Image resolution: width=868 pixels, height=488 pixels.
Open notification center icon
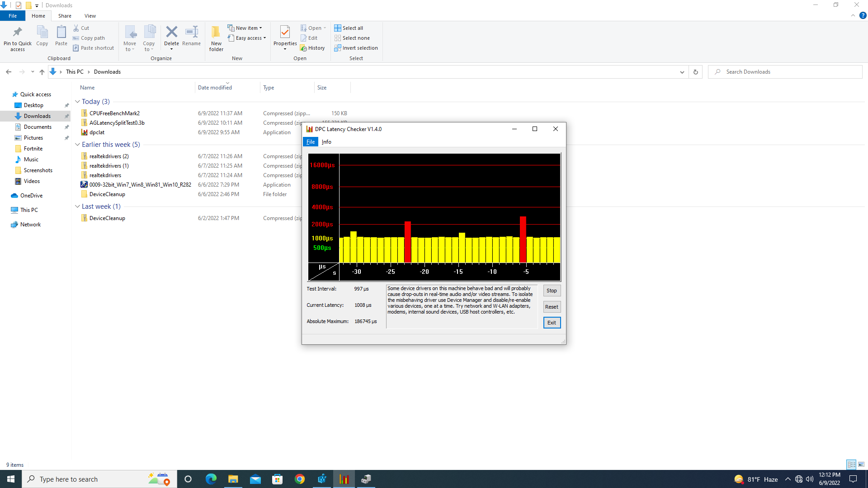[853, 479]
